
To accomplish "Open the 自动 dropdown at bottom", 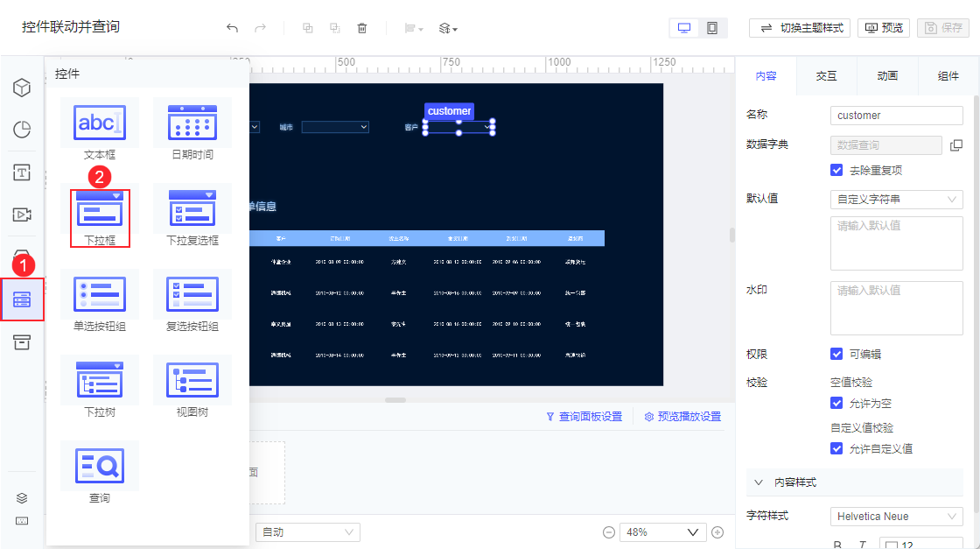I will tap(307, 532).
